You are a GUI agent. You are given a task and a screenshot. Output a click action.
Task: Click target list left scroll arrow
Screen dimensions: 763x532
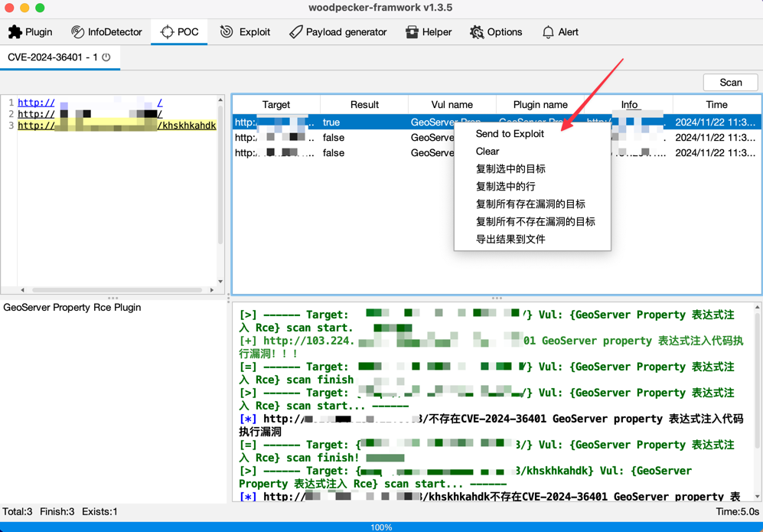[x=22, y=289]
